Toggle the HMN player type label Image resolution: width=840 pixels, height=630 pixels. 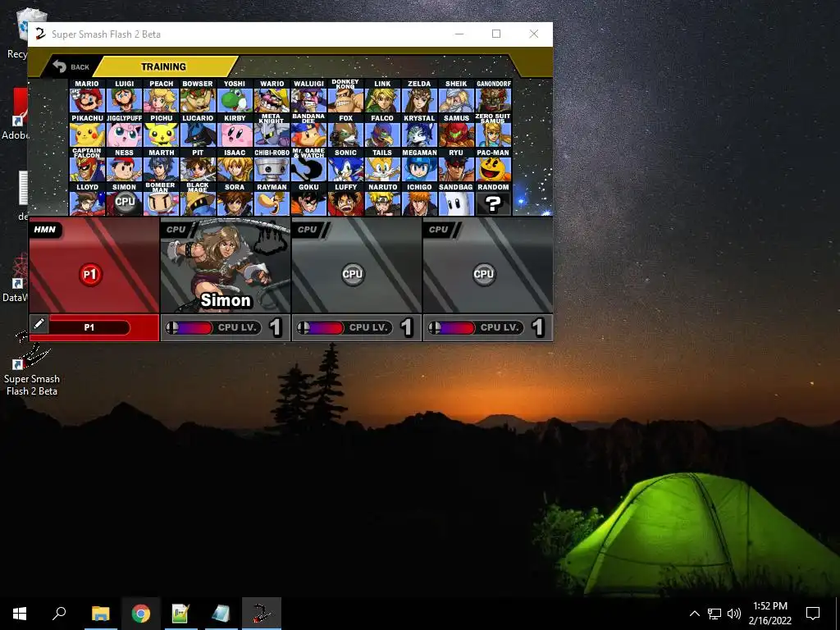(45, 230)
